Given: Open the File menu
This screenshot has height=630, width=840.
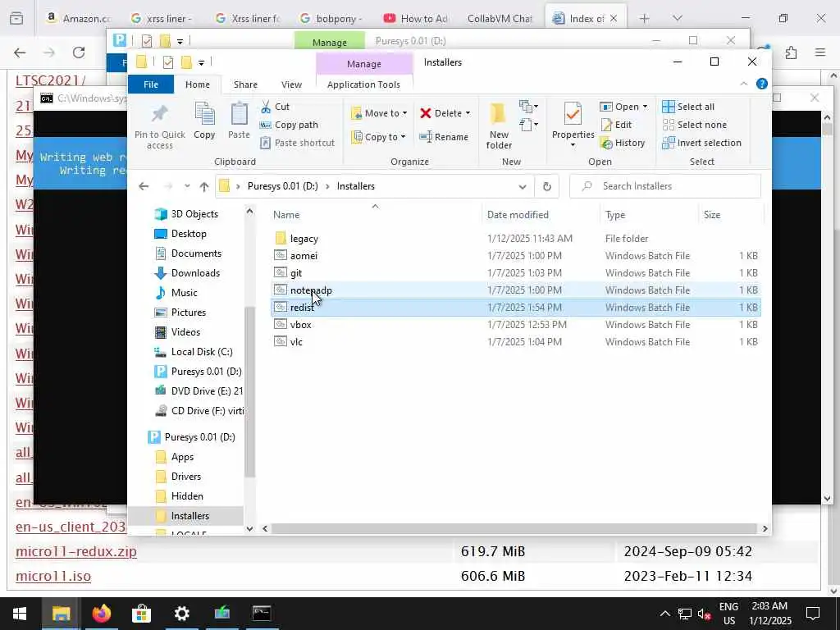Looking at the screenshot, I should click(x=151, y=84).
